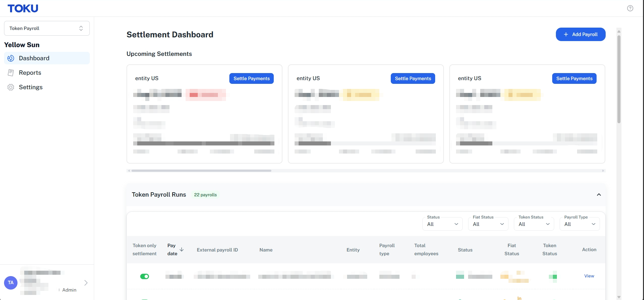Click the Reports document icon
The width and height of the screenshot is (644, 300).
[x=11, y=73]
